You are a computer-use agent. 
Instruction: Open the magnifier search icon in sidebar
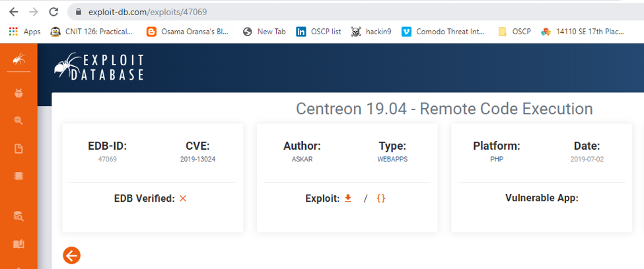tap(18, 121)
